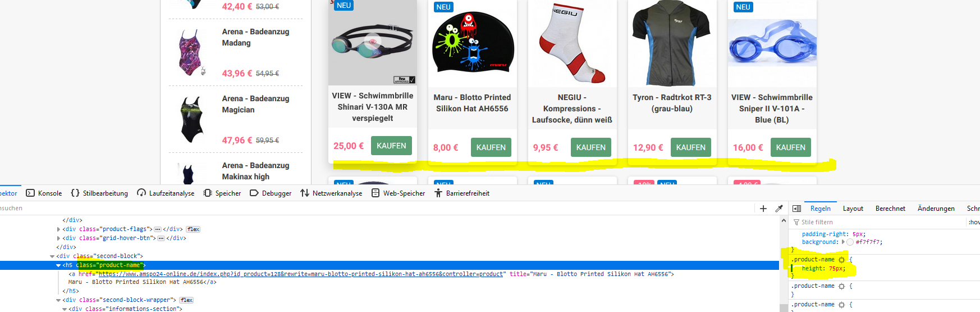Activate the eyedropper color picker tool
Image resolution: width=980 pixels, height=312 pixels.
[x=779, y=209]
